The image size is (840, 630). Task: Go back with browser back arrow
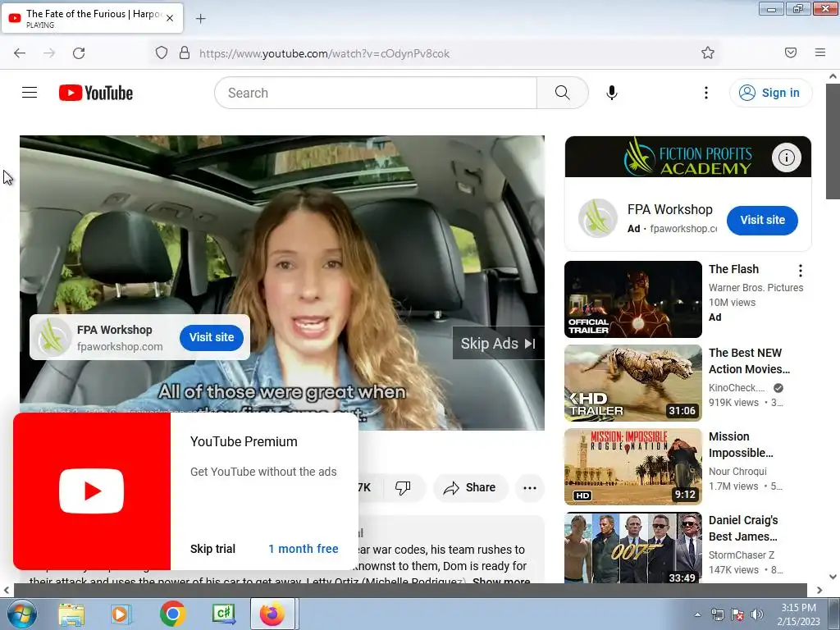tap(20, 53)
